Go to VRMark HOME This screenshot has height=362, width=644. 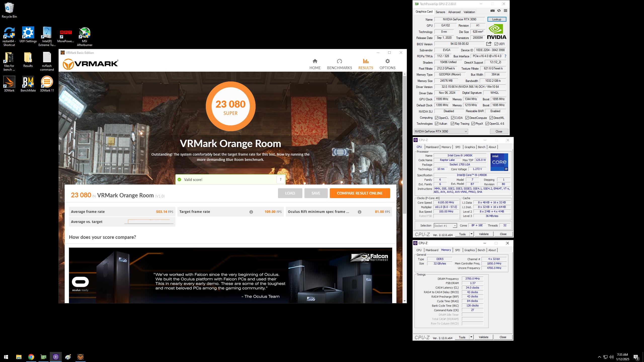[315, 64]
